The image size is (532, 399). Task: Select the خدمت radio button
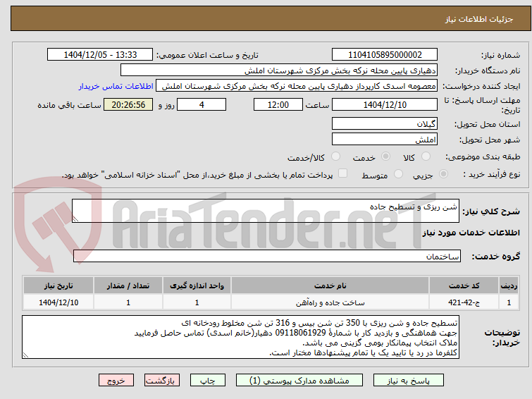click(x=385, y=156)
